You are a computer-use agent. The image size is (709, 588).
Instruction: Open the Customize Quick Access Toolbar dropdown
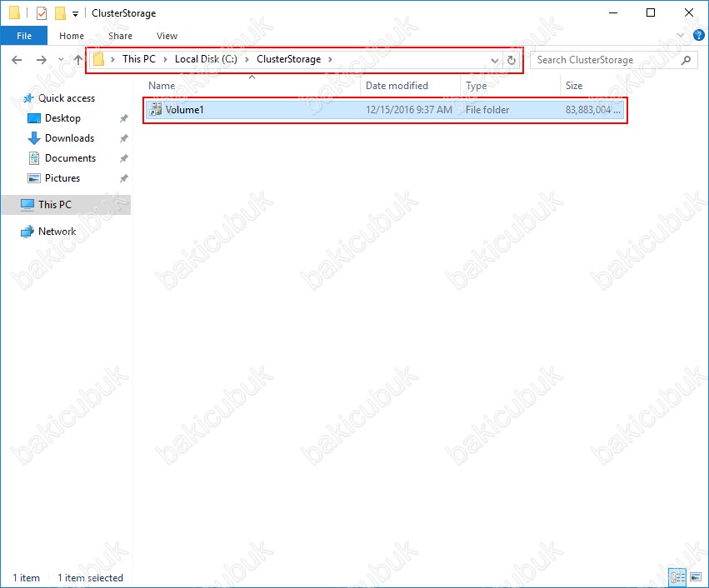click(x=75, y=14)
